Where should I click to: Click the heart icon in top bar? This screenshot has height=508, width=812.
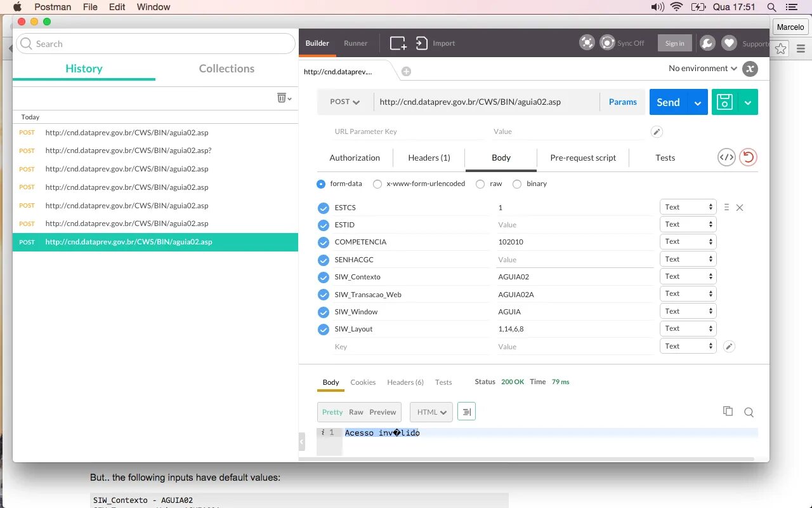tap(730, 43)
